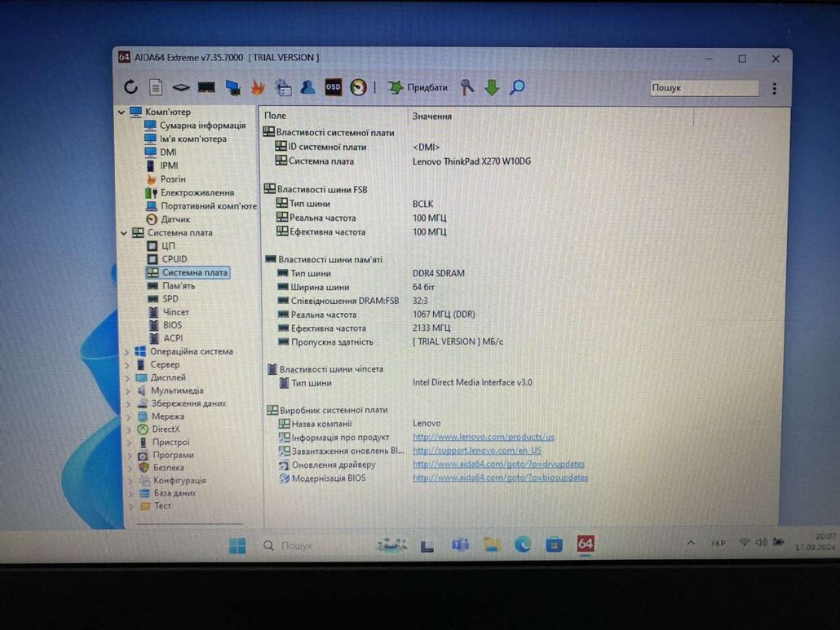
Task: Select Електроживлення tree item
Action: (x=190, y=192)
